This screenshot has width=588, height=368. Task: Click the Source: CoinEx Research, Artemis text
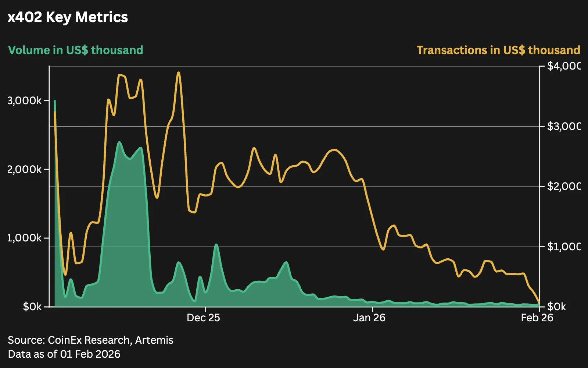coord(90,340)
